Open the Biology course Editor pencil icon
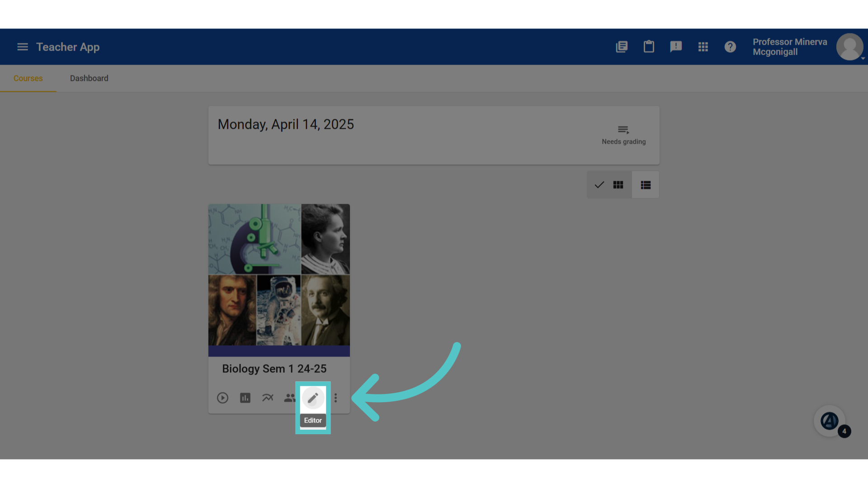The height and width of the screenshot is (488, 868). pos(313,398)
